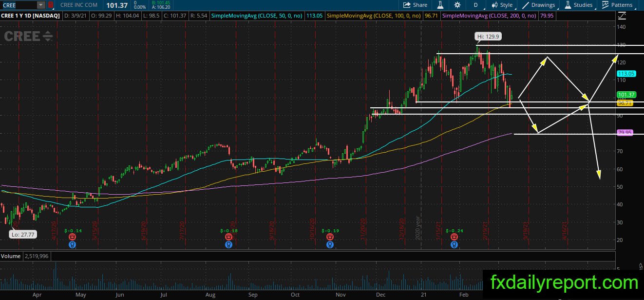This screenshot has width=644, height=300.
Task: Open the Style candlestick menu
Action: (501, 5)
